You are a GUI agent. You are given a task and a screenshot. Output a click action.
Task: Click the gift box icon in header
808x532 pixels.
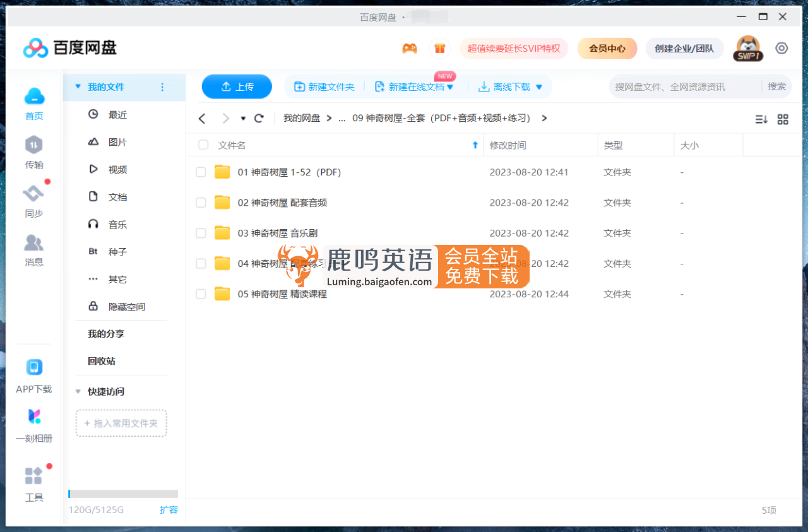click(x=440, y=49)
